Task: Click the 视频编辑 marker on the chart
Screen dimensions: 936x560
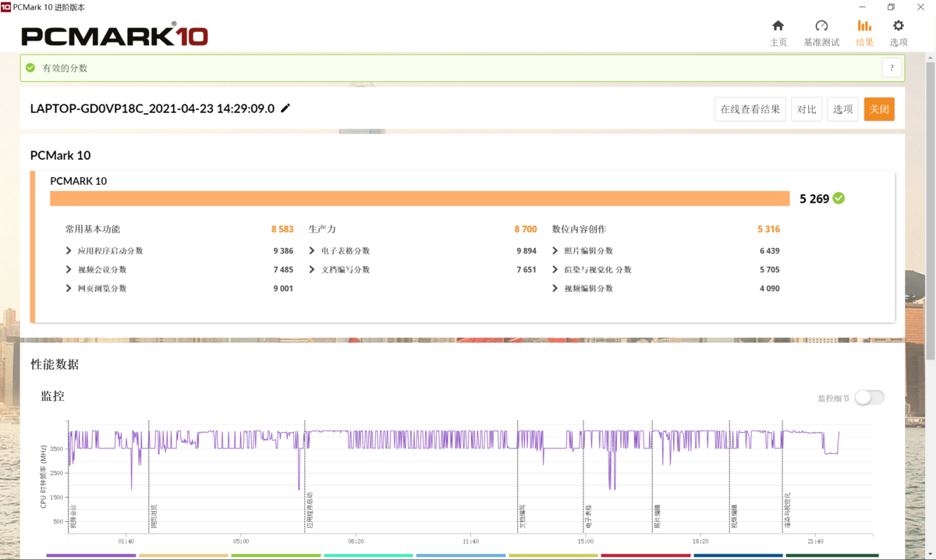Action: point(734,517)
